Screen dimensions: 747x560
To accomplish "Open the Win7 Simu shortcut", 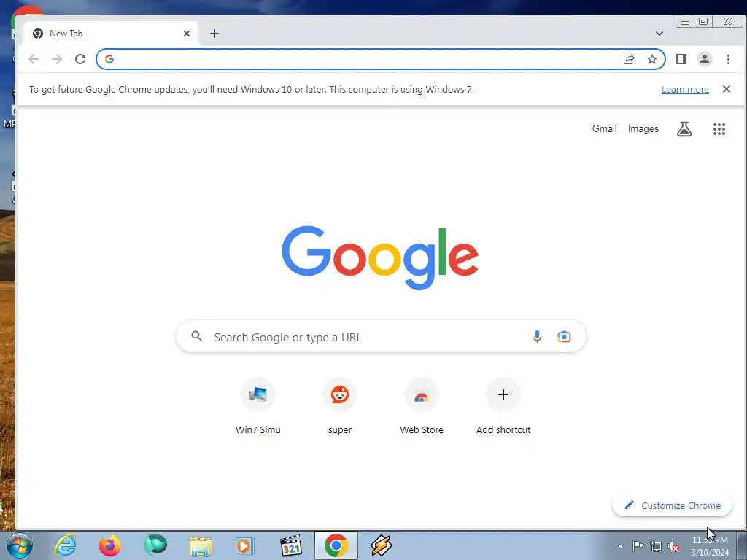I will pos(258,405).
